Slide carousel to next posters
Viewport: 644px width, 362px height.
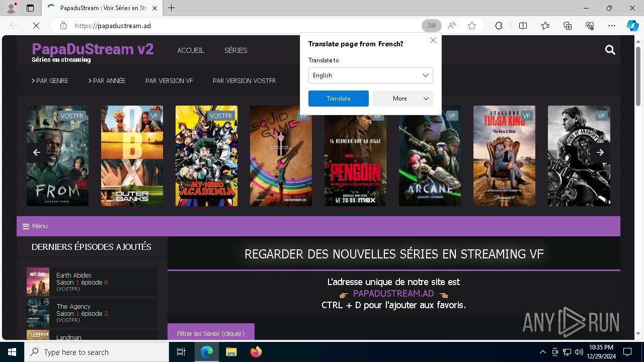pyautogui.click(x=600, y=152)
